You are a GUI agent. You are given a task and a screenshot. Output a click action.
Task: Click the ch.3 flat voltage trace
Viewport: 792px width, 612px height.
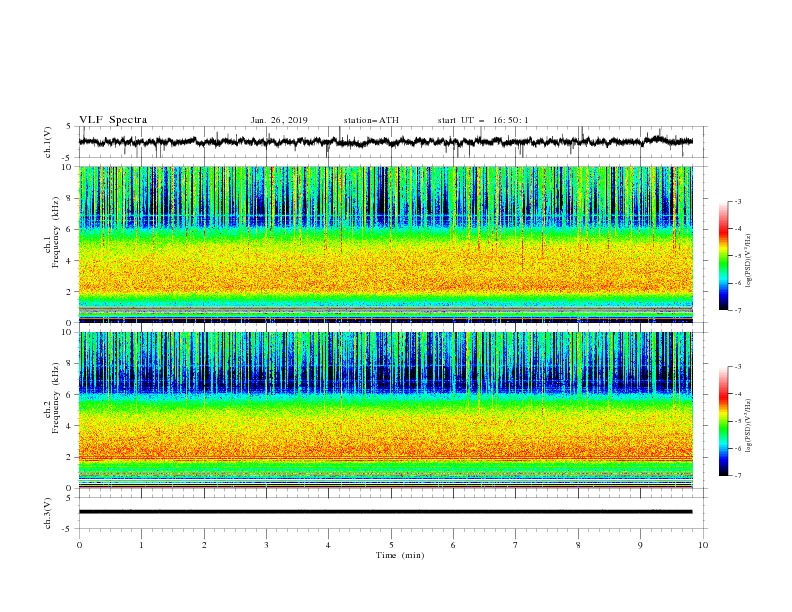[385, 512]
